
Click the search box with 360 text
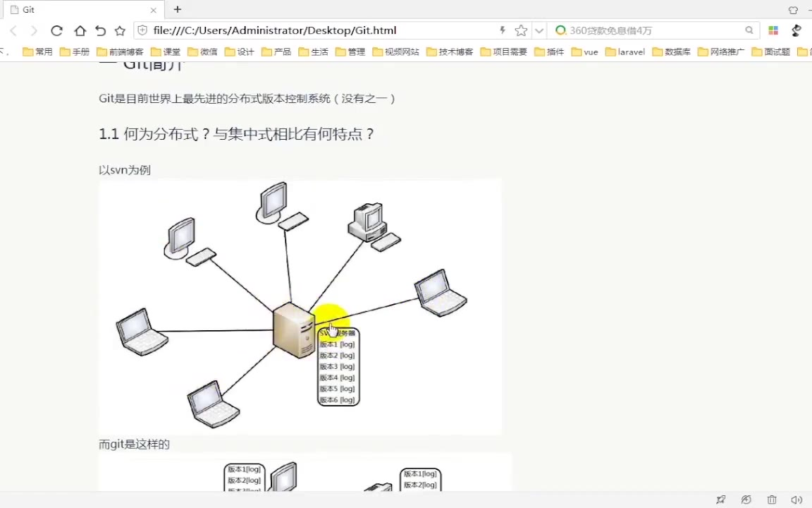[655, 30]
